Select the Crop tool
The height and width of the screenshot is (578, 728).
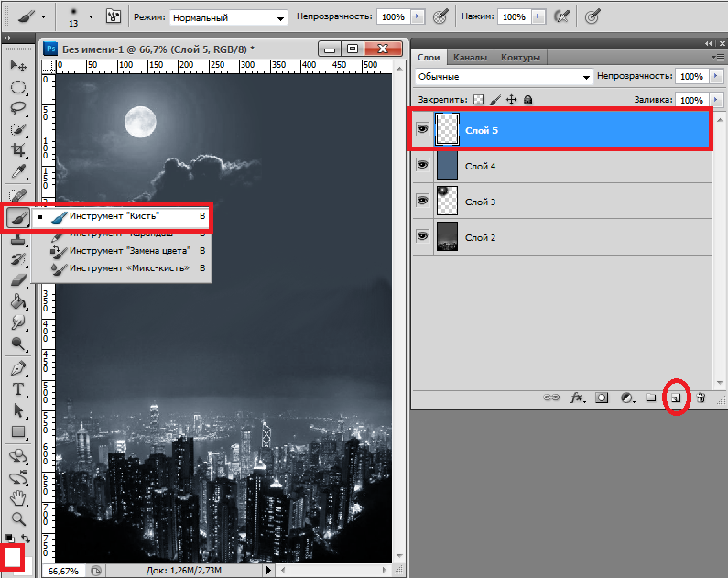(x=18, y=150)
